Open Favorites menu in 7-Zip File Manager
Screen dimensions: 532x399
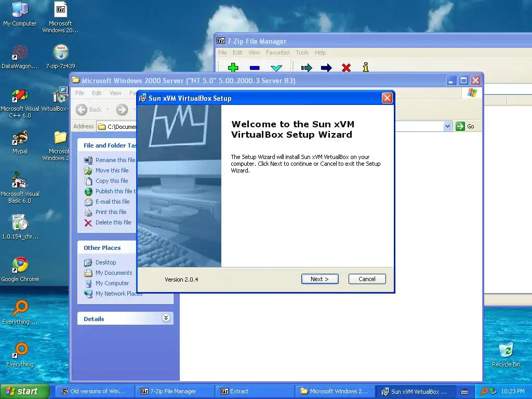tap(277, 52)
